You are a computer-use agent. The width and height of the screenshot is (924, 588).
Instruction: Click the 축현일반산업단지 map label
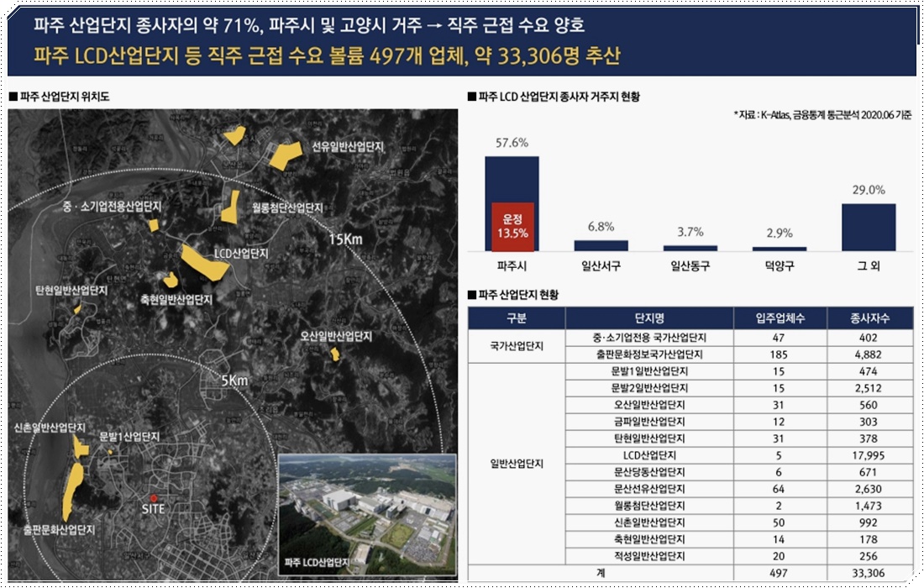point(176,299)
